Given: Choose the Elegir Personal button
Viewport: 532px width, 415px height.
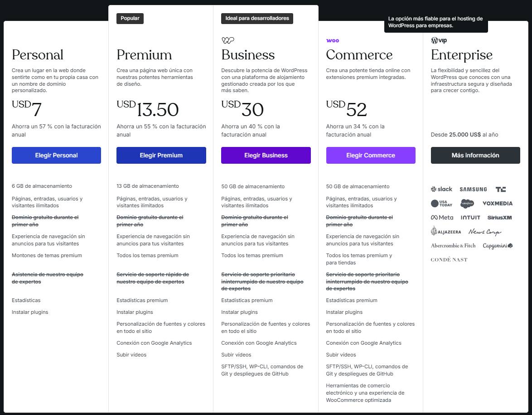Looking at the screenshot, I should point(56,155).
